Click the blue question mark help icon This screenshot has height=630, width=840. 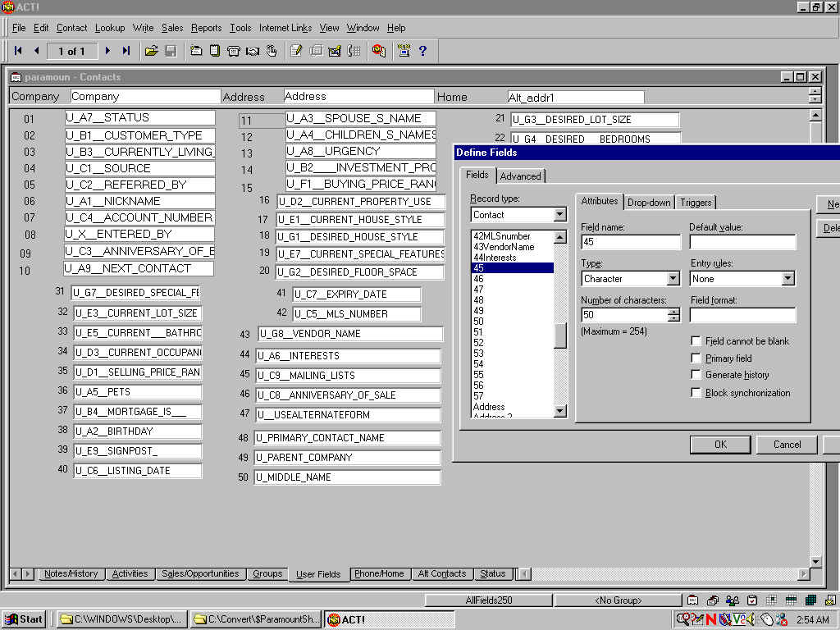[422, 51]
